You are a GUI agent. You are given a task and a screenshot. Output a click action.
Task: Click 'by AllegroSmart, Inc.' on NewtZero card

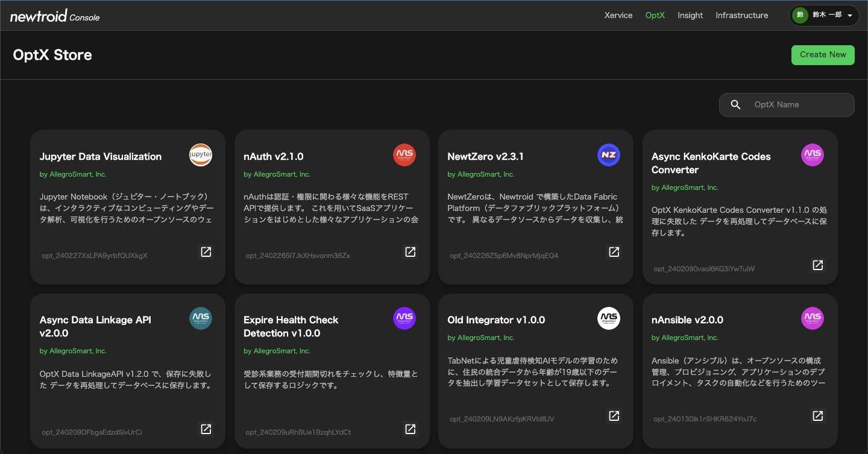(x=481, y=174)
